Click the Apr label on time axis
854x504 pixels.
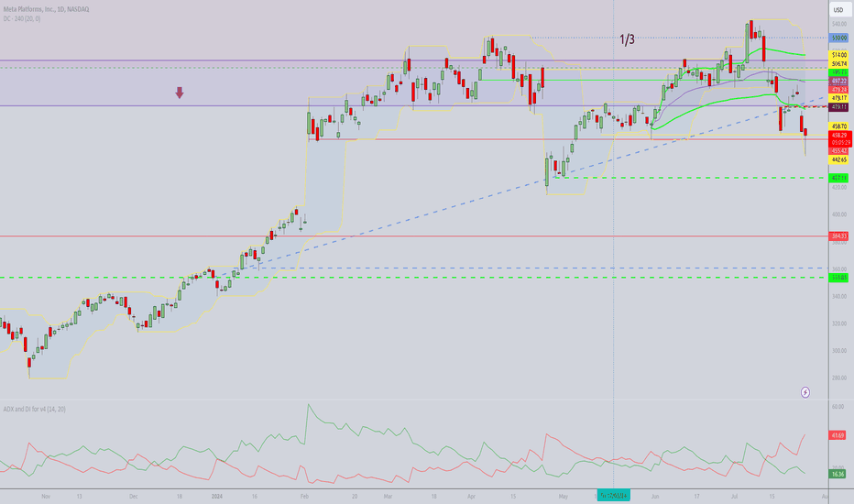pyautogui.click(x=471, y=497)
